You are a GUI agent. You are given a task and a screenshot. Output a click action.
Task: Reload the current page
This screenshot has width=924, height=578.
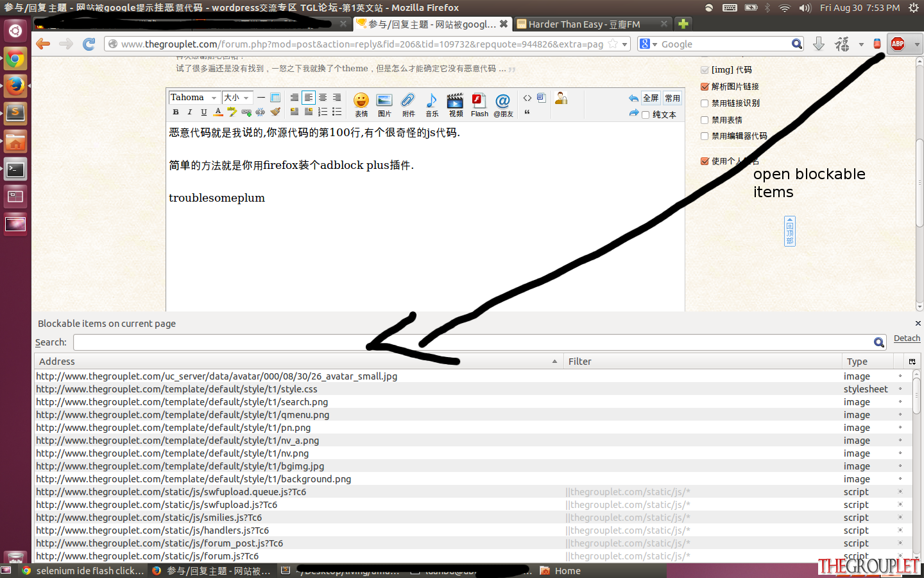[89, 44]
